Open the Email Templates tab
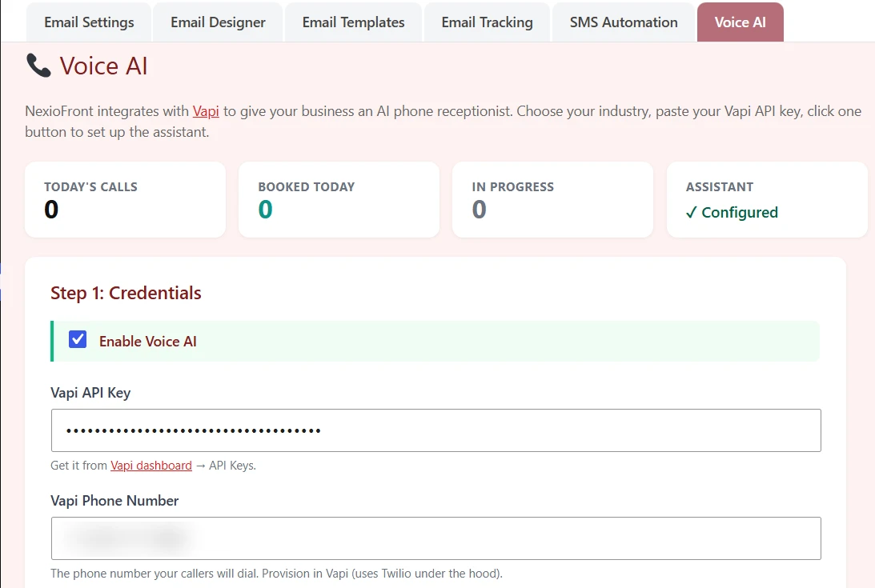This screenshot has height=588, width=875. click(353, 22)
